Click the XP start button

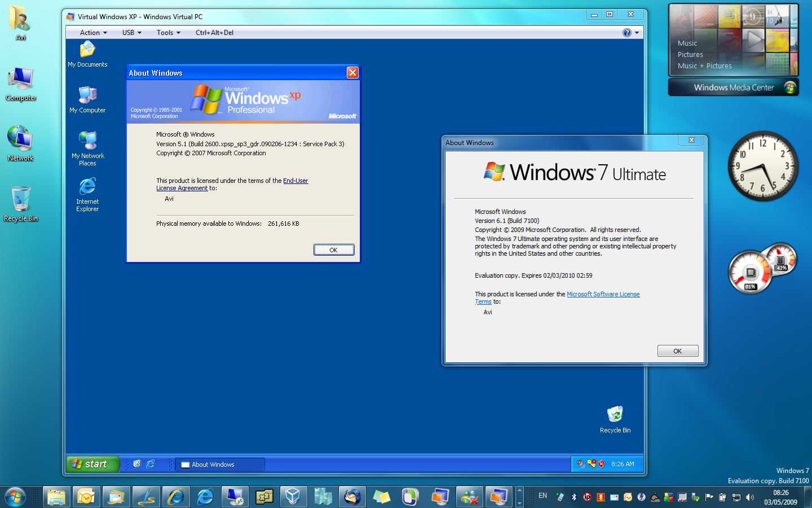point(93,464)
